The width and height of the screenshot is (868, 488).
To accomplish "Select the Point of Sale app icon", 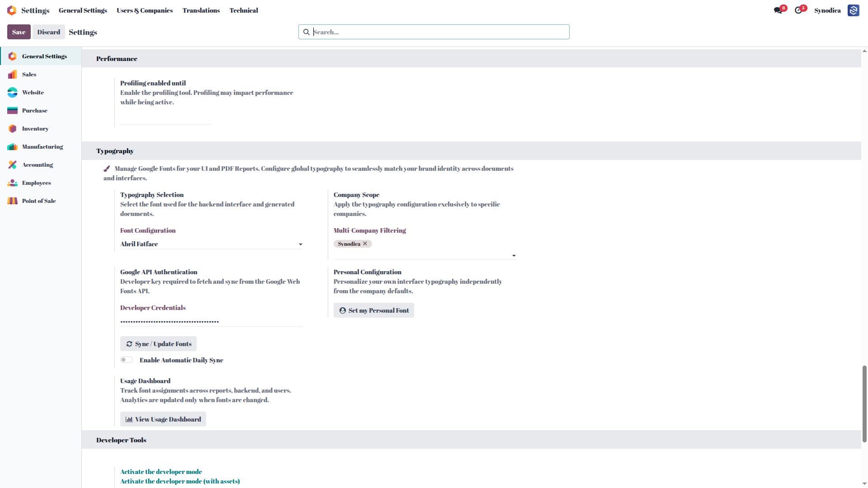I will coord(13,201).
